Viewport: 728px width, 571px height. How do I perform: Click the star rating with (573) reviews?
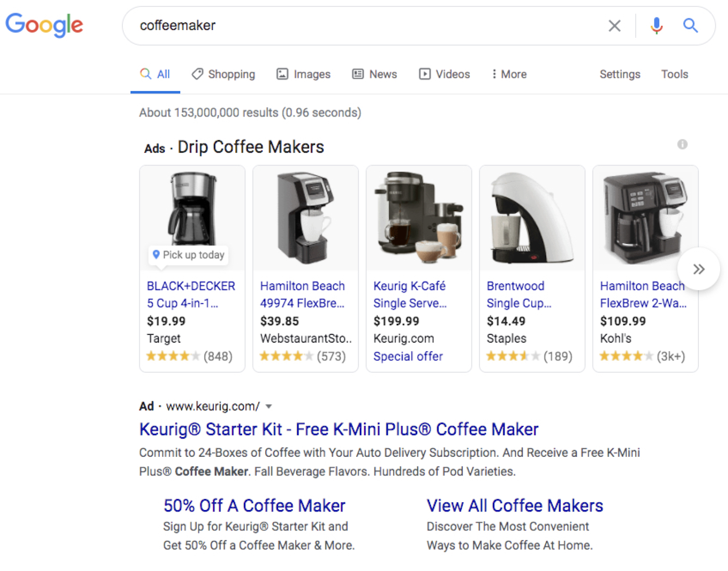[303, 356]
